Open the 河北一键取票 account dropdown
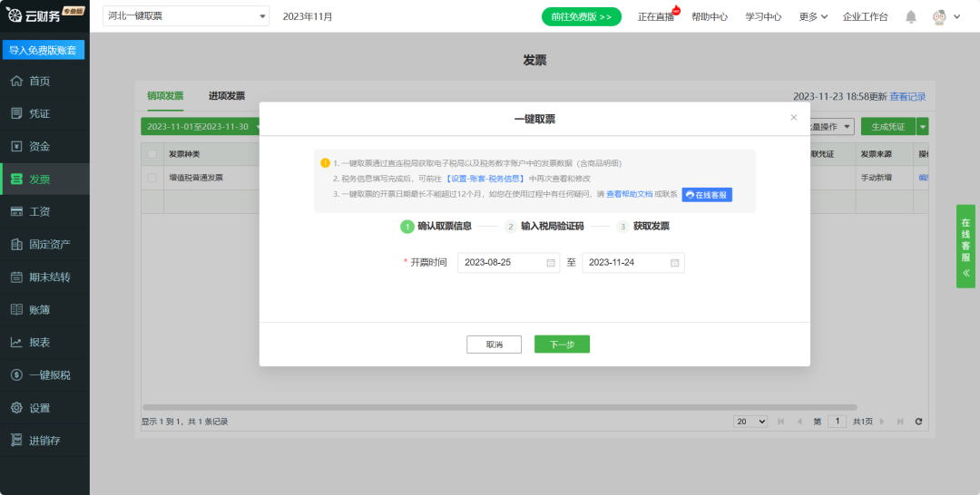This screenshot has height=495, width=980. click(x=186, y=16)
